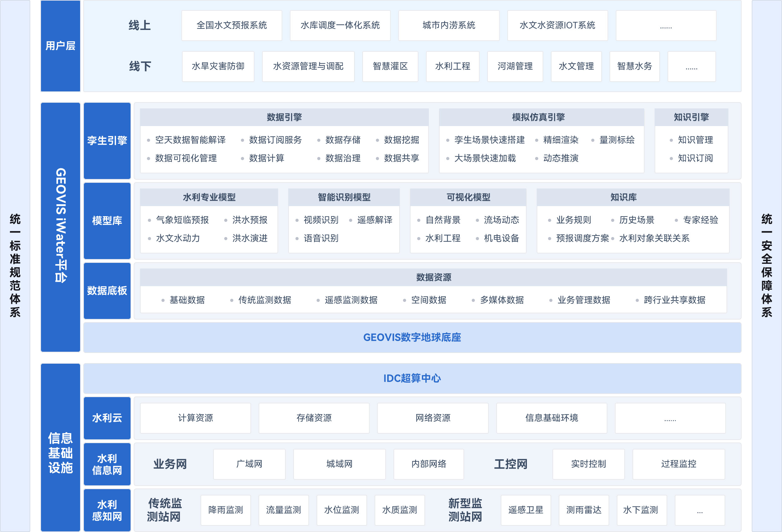Select the 模型库 sidebar block
The width and height of the screenshot is (782, 532).
coord(107,221)
